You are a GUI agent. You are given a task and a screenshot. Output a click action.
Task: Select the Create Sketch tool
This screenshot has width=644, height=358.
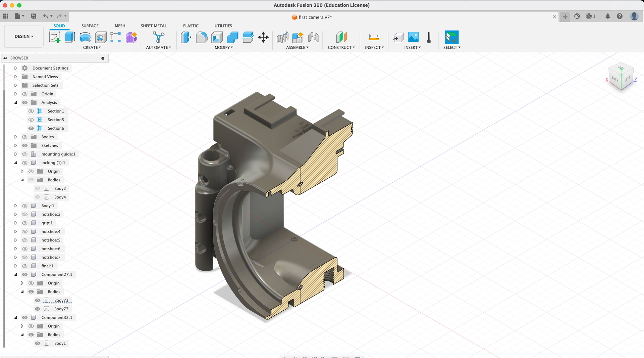(55, 37)
